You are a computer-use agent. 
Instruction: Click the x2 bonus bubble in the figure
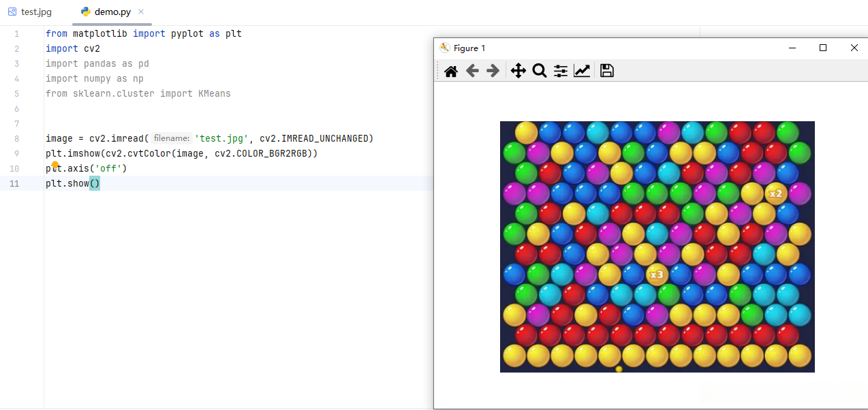(775, 193)
